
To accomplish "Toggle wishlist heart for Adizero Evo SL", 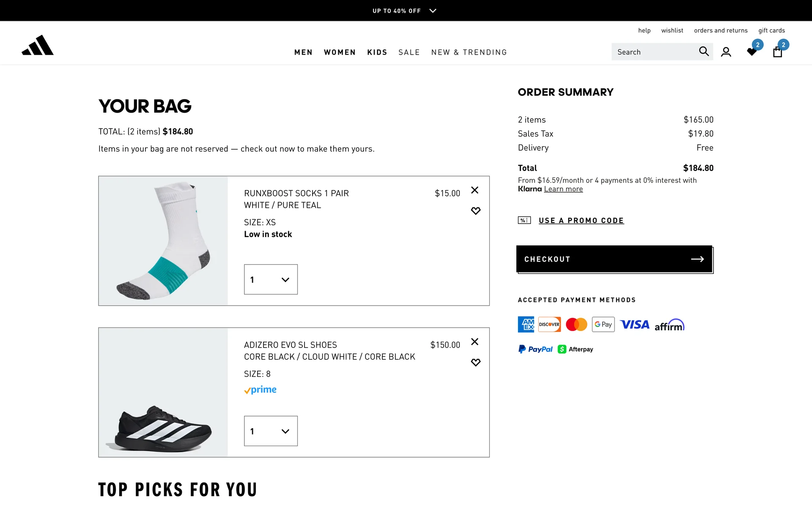I will point(475,362).
